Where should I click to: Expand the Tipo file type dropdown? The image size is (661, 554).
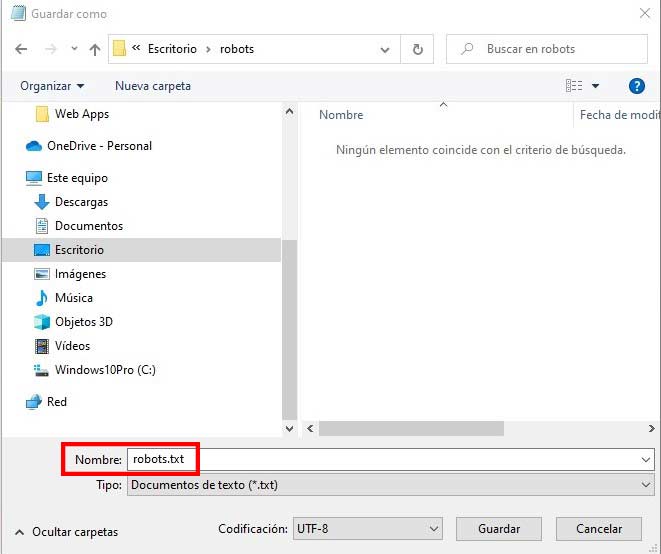tap(645, 485)
